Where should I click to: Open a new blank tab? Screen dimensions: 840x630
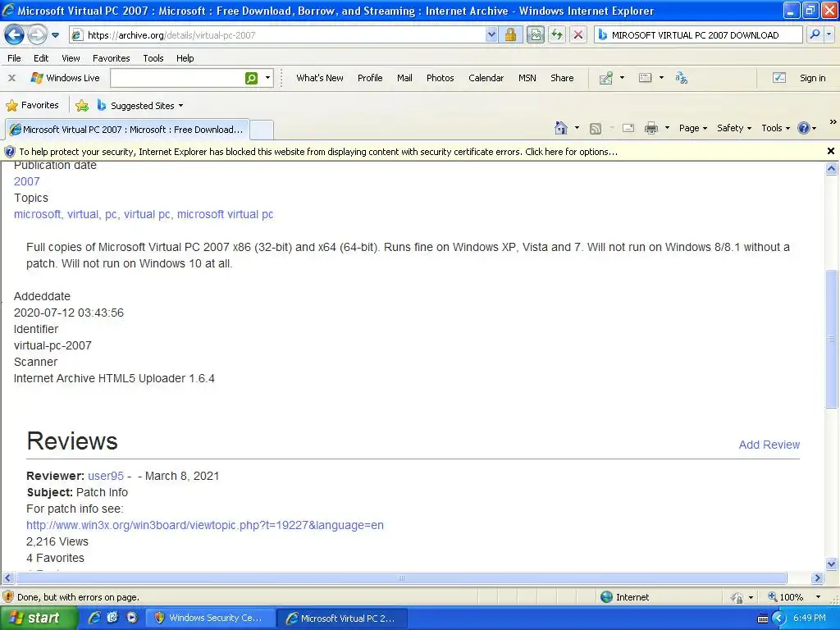point(262,130)
